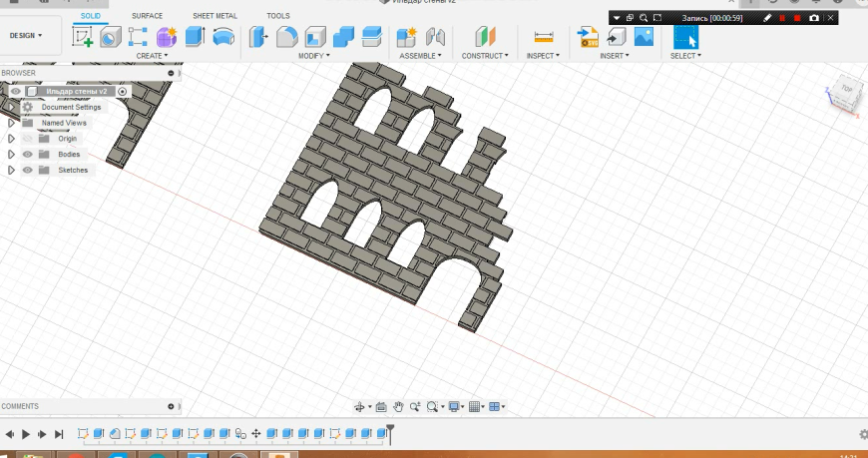The image size is (868, 458).
Task: Switch to the SURFACE tab
Action: tap(147, 16)
